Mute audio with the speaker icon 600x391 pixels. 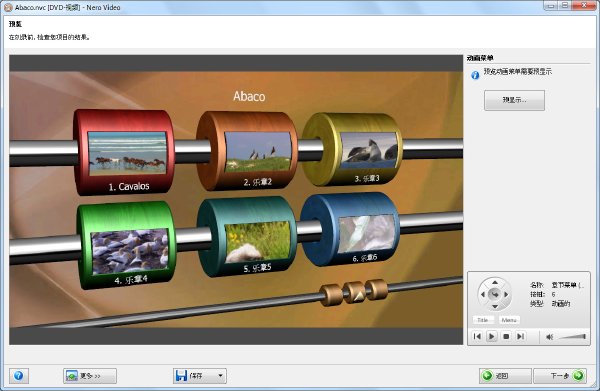click(x=549, y=337)
